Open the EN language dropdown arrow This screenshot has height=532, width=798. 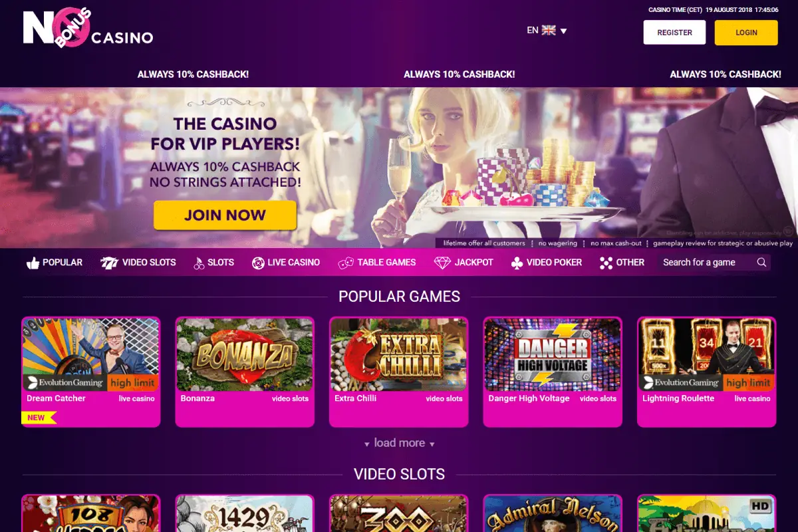click(563, 31)
